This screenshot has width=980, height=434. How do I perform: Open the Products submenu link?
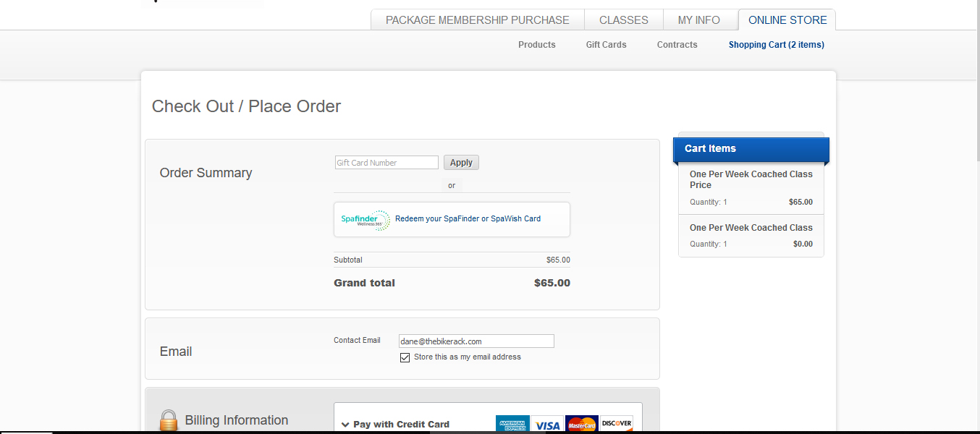point(536,45)
